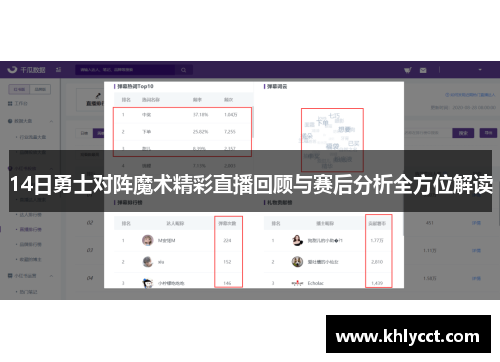The width and height of the screenshot is (500, 362).
Task: Open 行业流量大盘 in the sidebar
Action: (x=33, y=137)
